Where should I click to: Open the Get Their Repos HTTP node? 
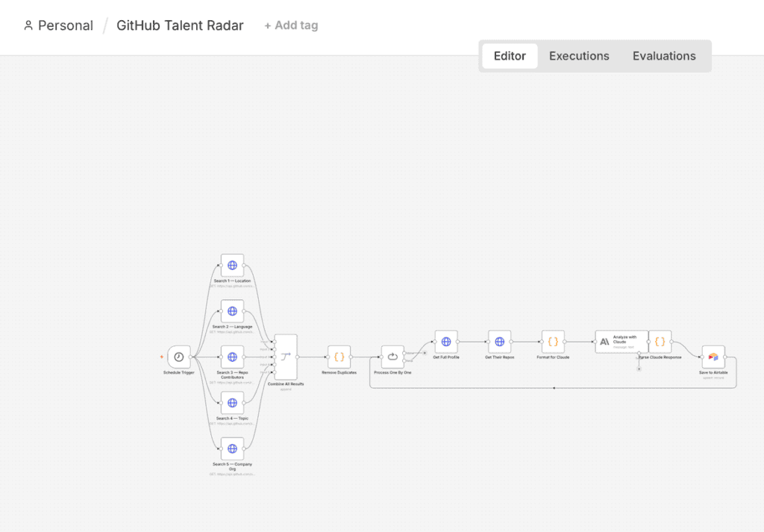(500, 342)
